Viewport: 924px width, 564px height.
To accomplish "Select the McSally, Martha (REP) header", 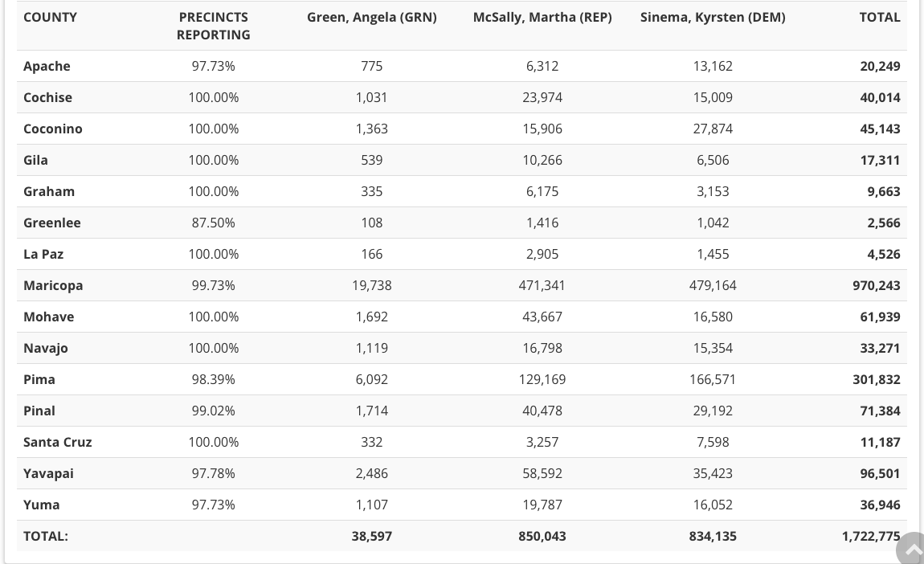I will pos(542,17).
